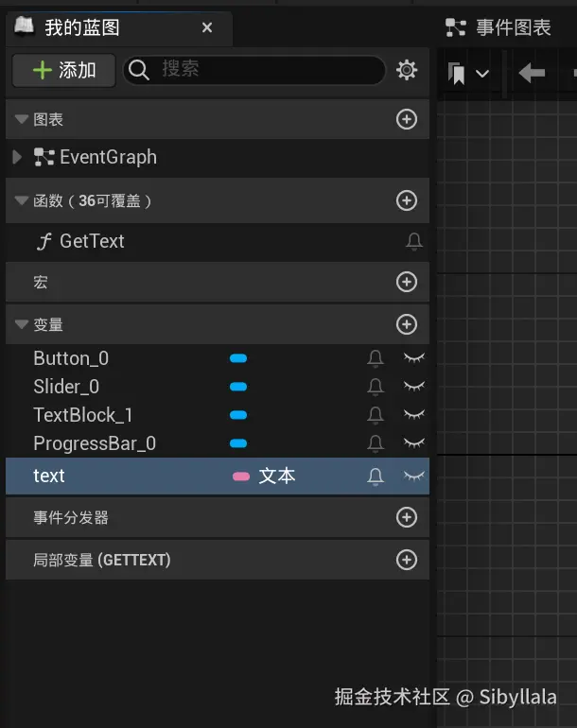
Task: Add a new variable with the 变量 plus icon
Action: (407, 324)
